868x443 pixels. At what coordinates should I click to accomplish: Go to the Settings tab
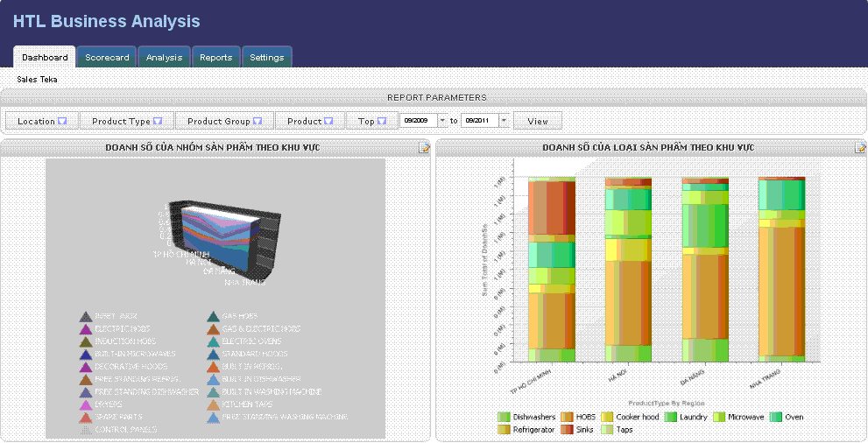click(266, 58)
